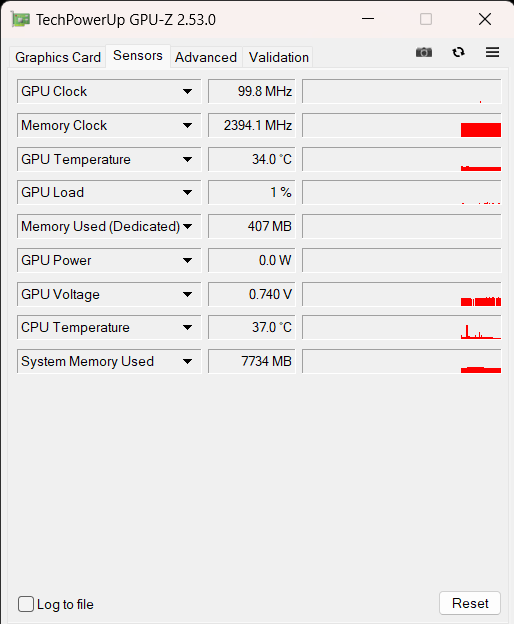Go to the Validation tab

point(278,57)
